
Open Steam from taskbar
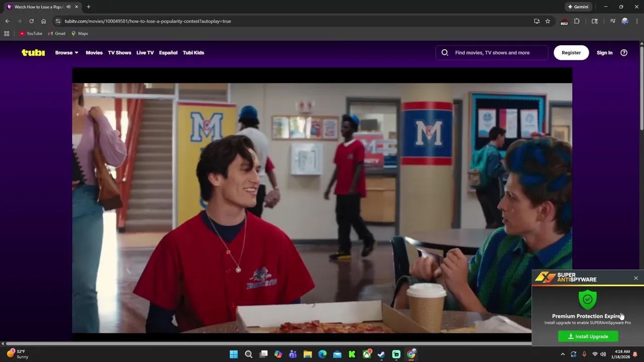pos(381,354)
